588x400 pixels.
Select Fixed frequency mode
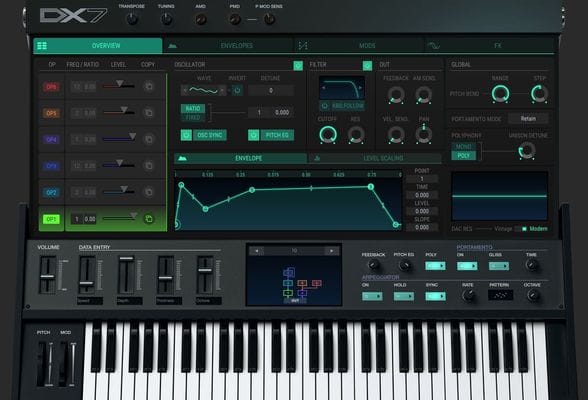[193, 117]
